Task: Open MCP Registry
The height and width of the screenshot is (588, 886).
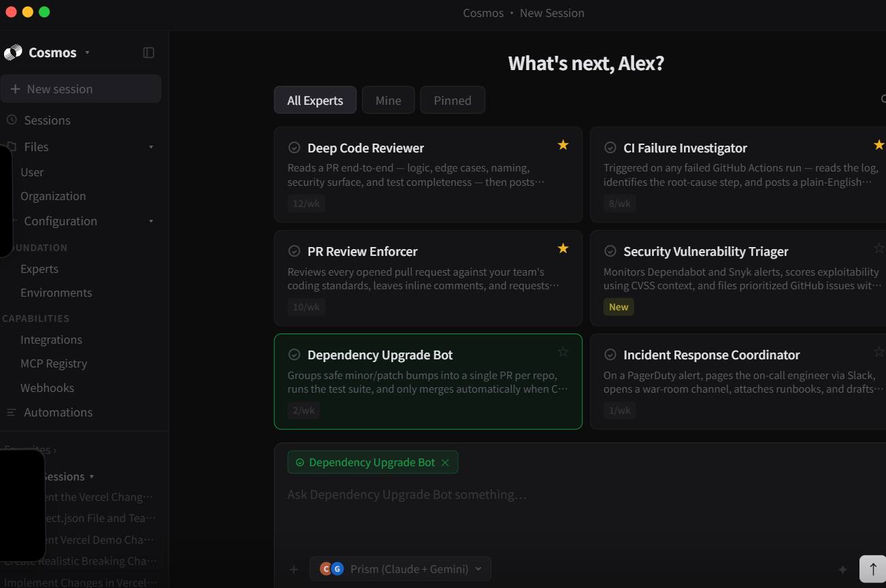Action: click(x=54, y=363)
